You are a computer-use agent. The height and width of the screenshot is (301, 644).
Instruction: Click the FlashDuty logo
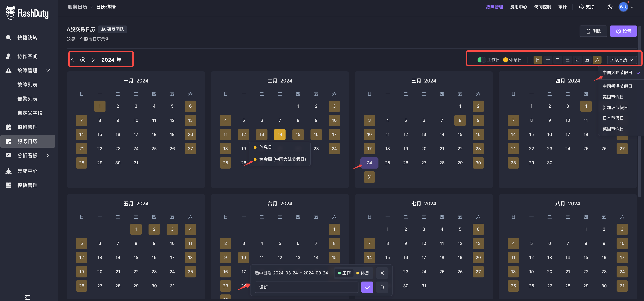point(27,13)
